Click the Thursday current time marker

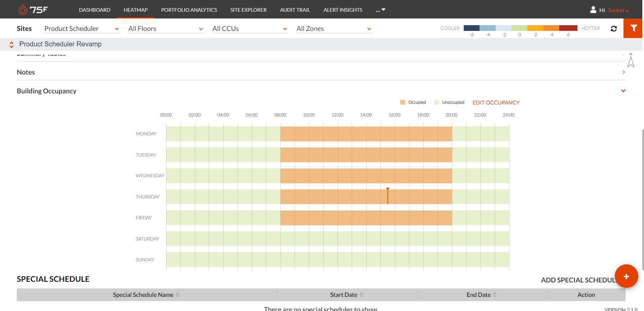click(x=388, y=196)
